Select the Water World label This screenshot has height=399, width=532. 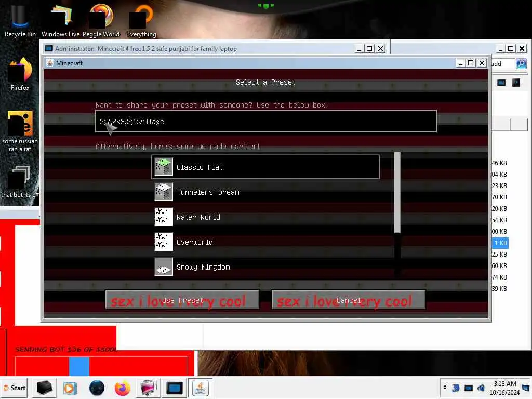[198, 217]
